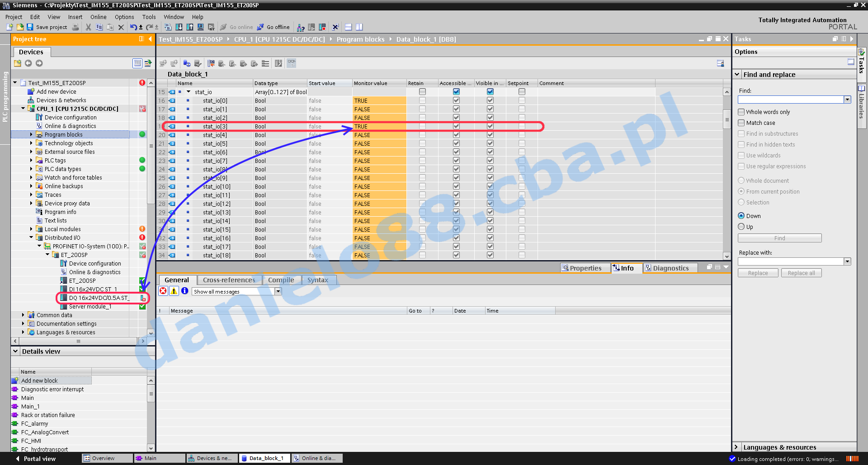
Task: Open the Main editor taskbar button
Action: pos(160,458)
